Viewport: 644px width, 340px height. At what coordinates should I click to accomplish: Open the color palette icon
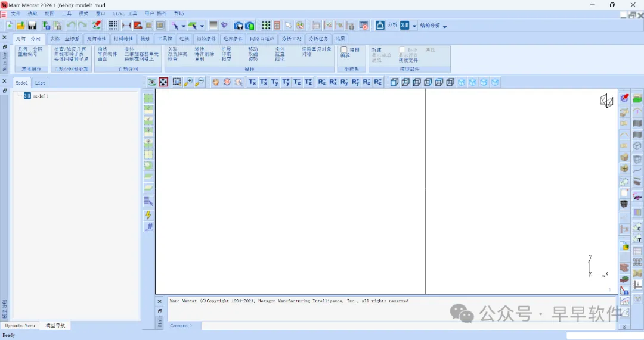point(300,26)
